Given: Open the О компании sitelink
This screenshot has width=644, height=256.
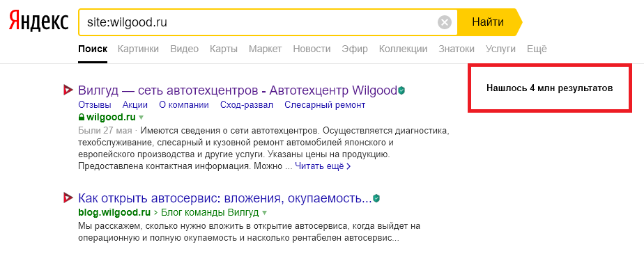Looking at the screenshot, I should pos(183,104).
